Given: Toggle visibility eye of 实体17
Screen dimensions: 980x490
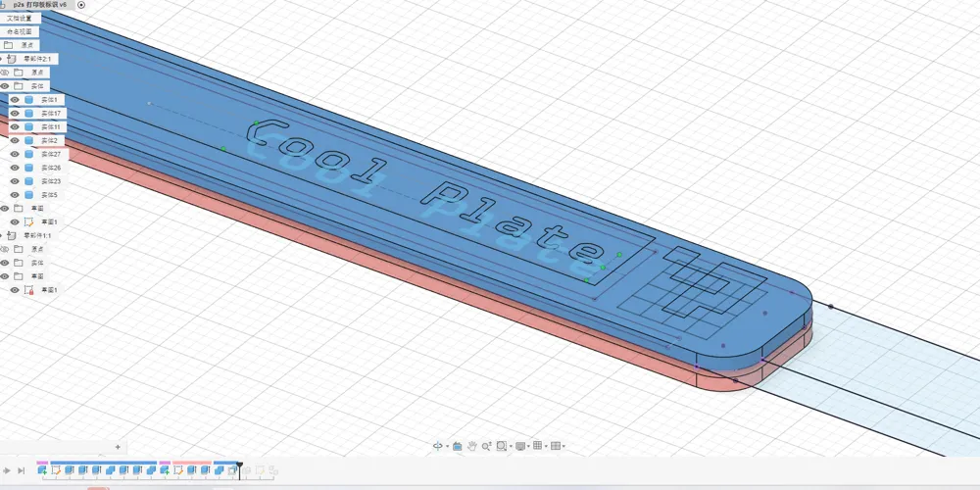Looking at the screenshot, I should tap(15, 114).
